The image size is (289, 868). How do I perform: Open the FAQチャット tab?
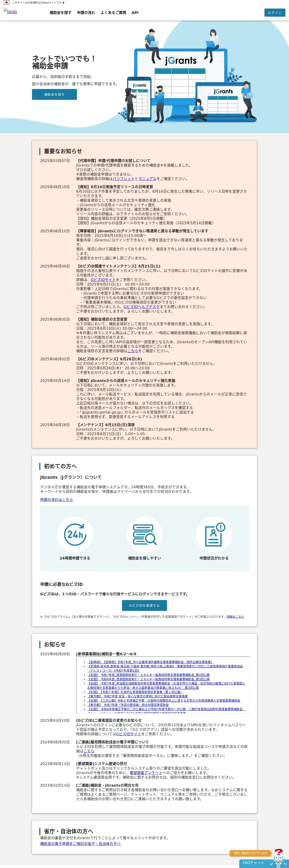click(254, 863)
